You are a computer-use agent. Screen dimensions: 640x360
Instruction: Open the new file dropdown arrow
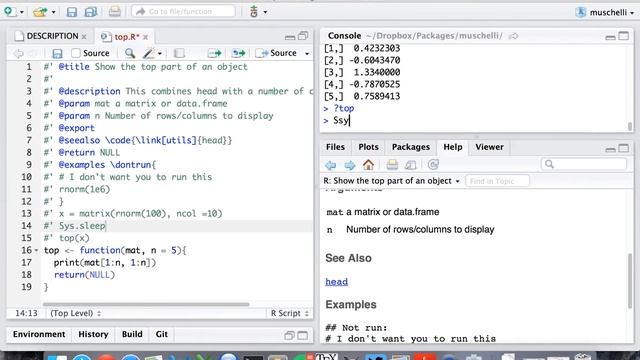pyautogui.click(x=22, y=12)
